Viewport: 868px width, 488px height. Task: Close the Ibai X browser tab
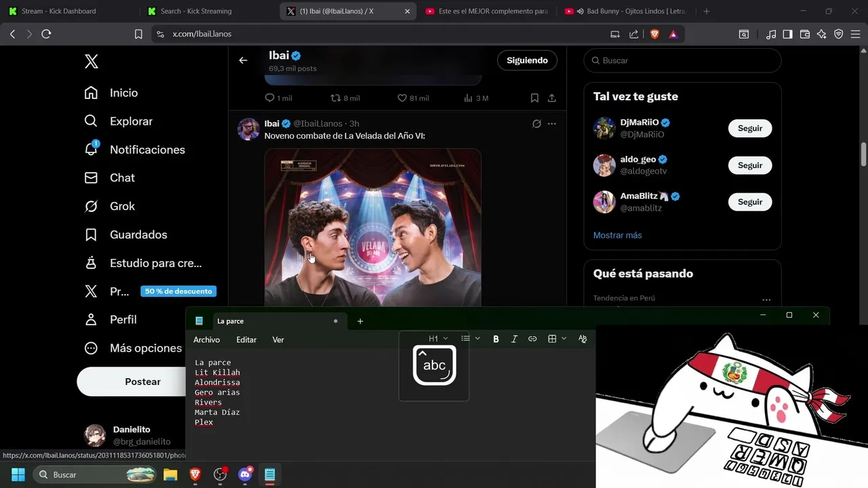[x=407, y=11]
